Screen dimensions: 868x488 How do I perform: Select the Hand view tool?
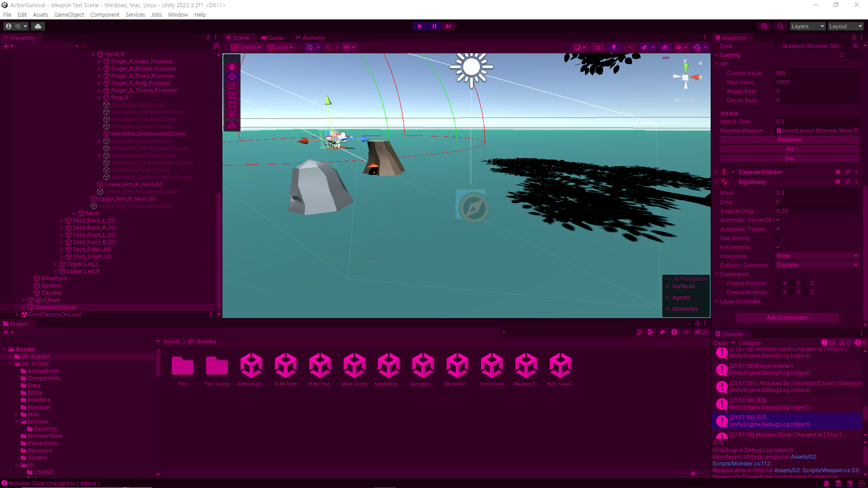tap(232, 67)
